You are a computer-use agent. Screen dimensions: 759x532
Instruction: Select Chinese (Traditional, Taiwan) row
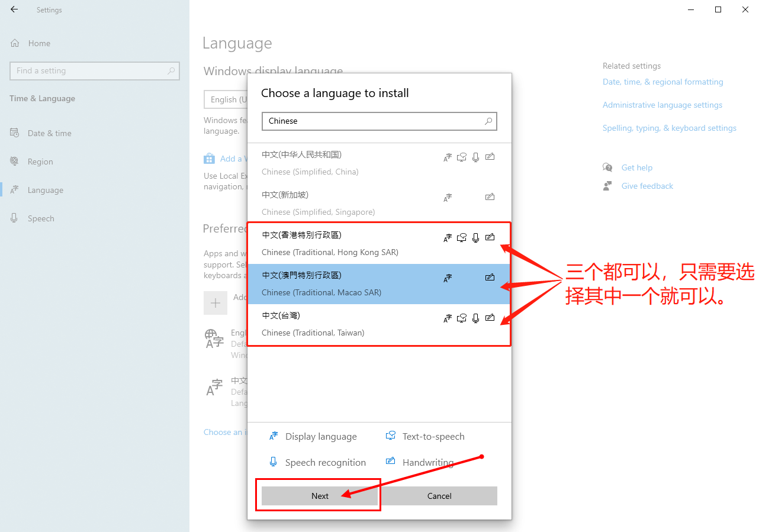pyautogui.click(x=379, y=324)
